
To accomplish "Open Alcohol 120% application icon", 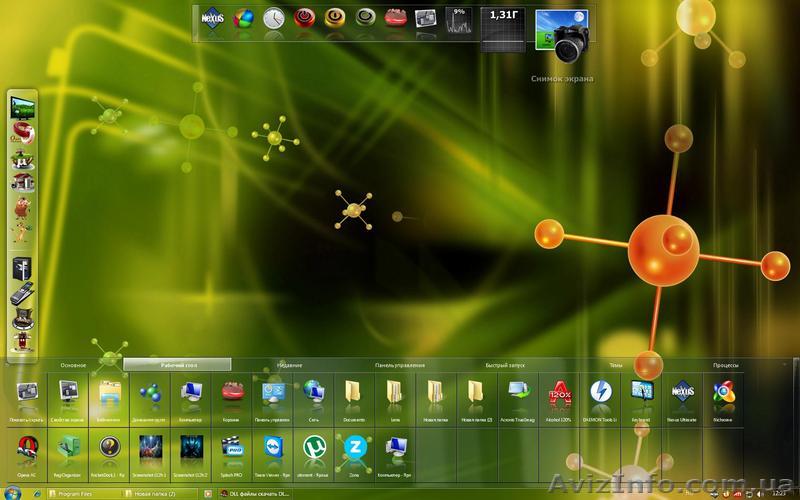I will [560, 392].
